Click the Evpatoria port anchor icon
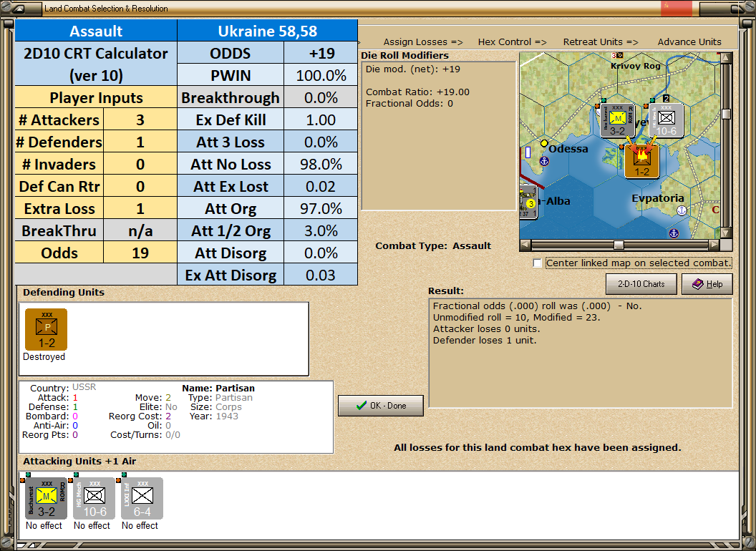756x551 pixels. point(682,210)
